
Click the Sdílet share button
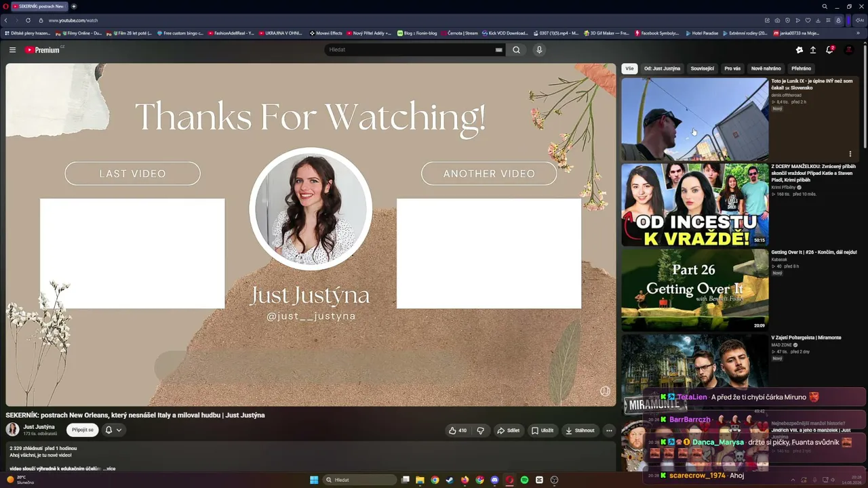508,430
